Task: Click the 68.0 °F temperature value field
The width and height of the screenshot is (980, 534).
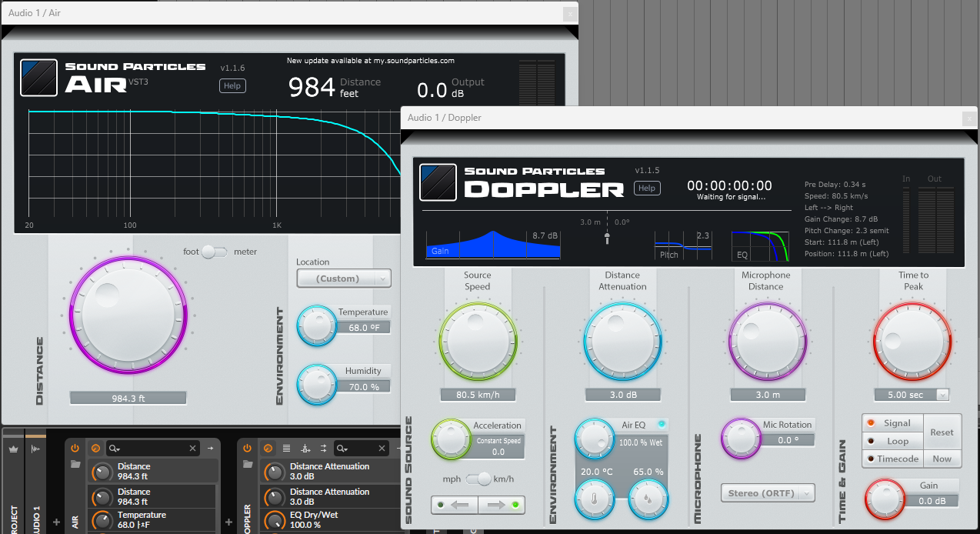Action: 363,327
